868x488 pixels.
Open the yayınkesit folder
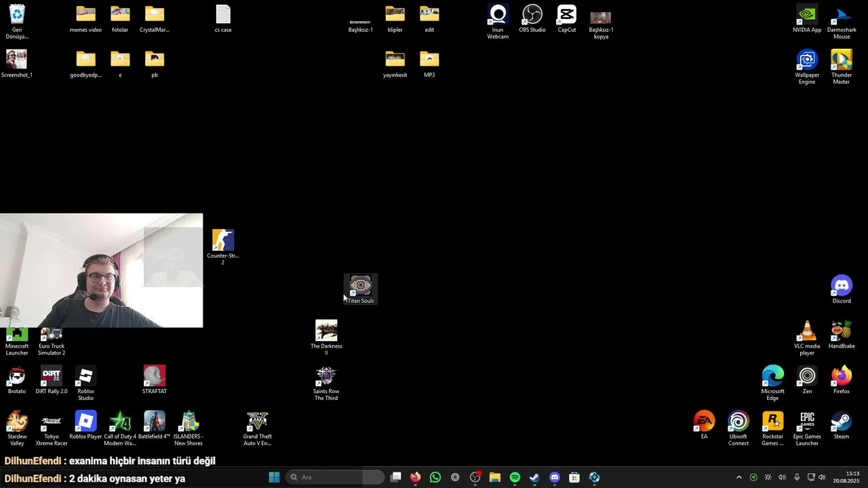(x=395, y=64)
